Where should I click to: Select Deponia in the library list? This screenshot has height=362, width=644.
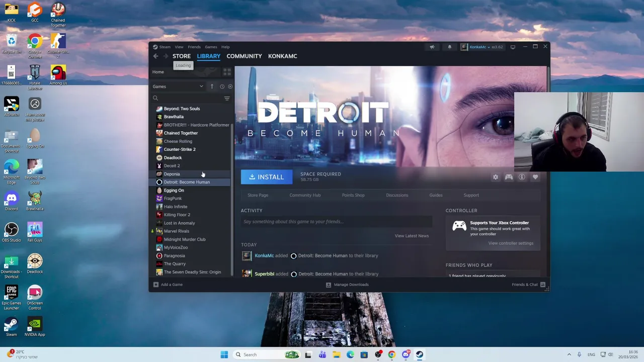tap(172, 174)
